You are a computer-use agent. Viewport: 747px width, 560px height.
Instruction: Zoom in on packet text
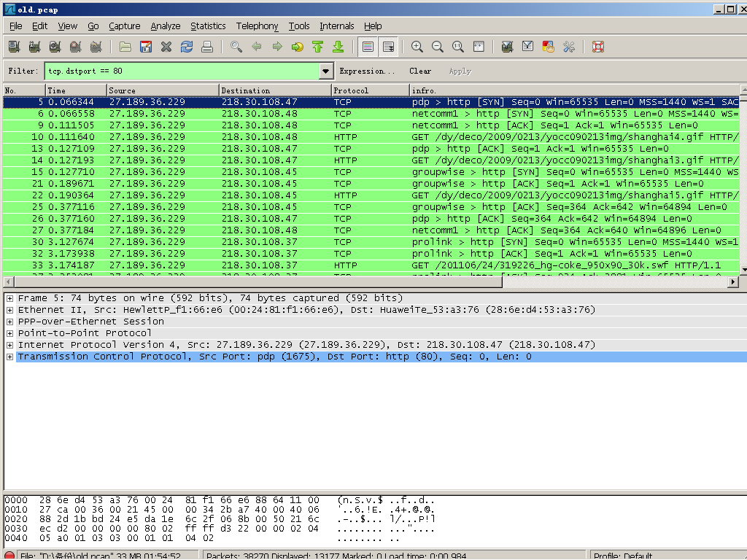[x=417, y=47]
